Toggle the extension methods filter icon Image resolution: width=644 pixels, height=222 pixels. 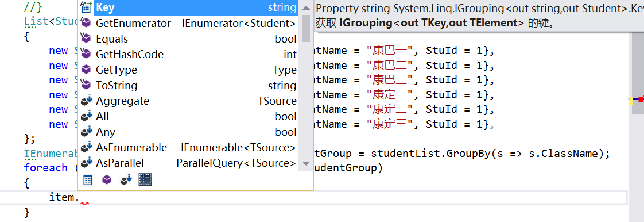click(126, 180)
